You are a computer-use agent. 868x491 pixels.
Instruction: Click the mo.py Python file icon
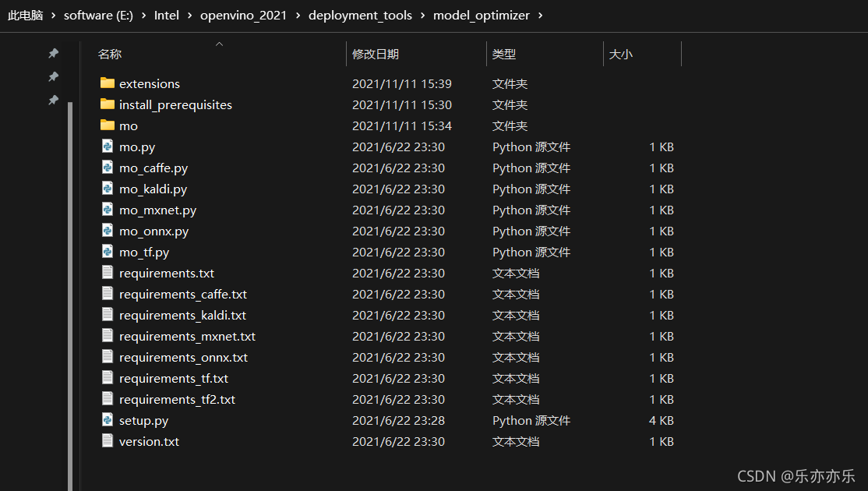click(x=108, y=147)
